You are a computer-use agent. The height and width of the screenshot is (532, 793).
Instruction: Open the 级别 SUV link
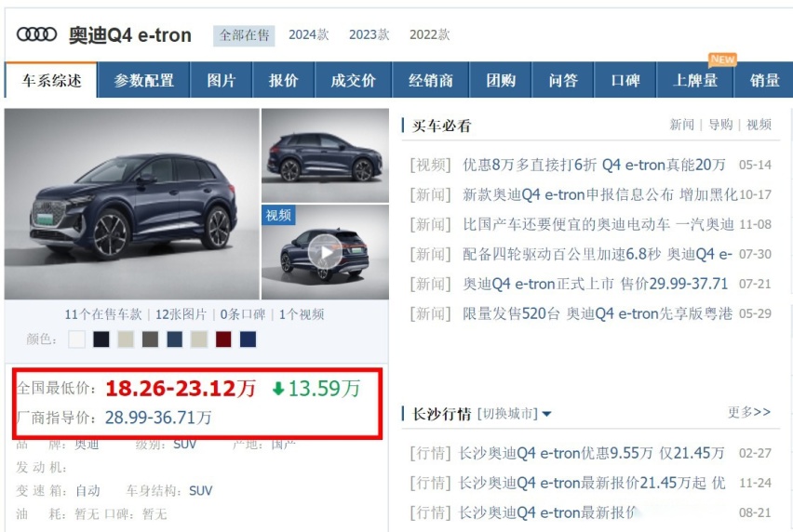click(x=184, y=444)
